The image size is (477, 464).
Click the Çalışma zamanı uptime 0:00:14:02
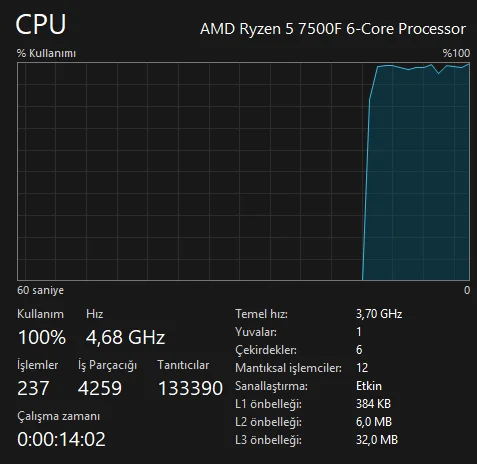coord(61,439)
